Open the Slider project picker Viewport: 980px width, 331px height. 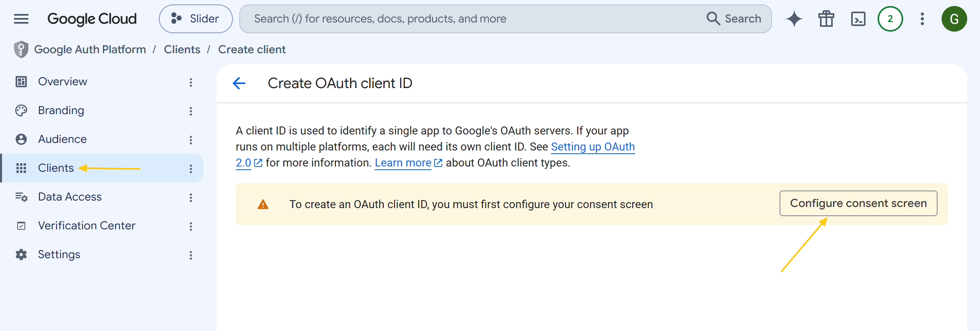196,19
